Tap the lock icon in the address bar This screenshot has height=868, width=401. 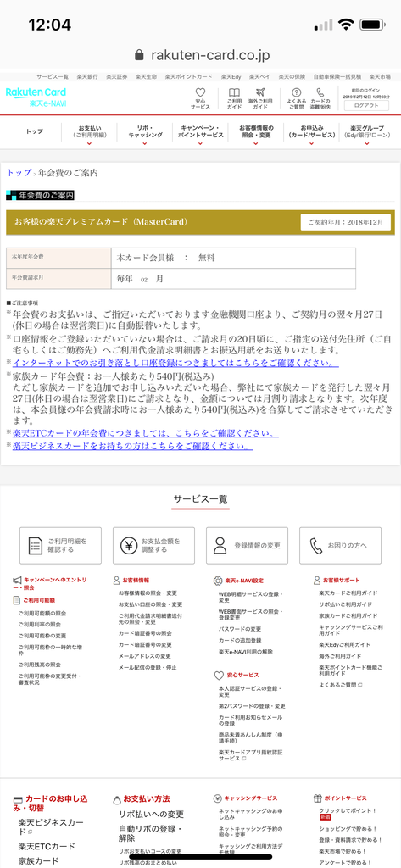pos(139,55)
